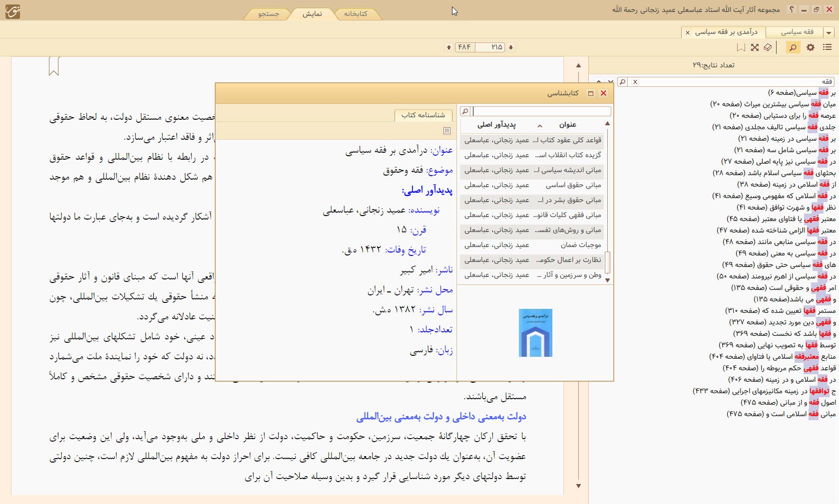Open the settings gear in the toolbar
The height and width of the screenshot is (504, 839).
[810, 47]
